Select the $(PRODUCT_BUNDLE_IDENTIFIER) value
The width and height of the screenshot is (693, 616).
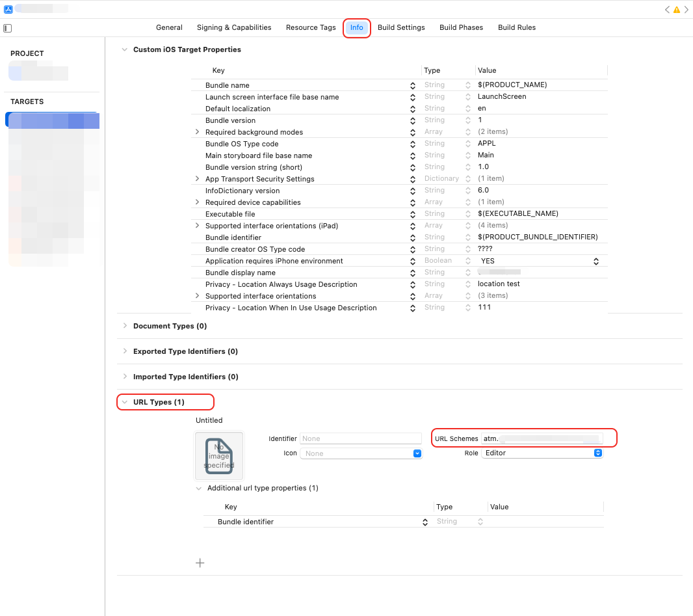tap(538, 237)
